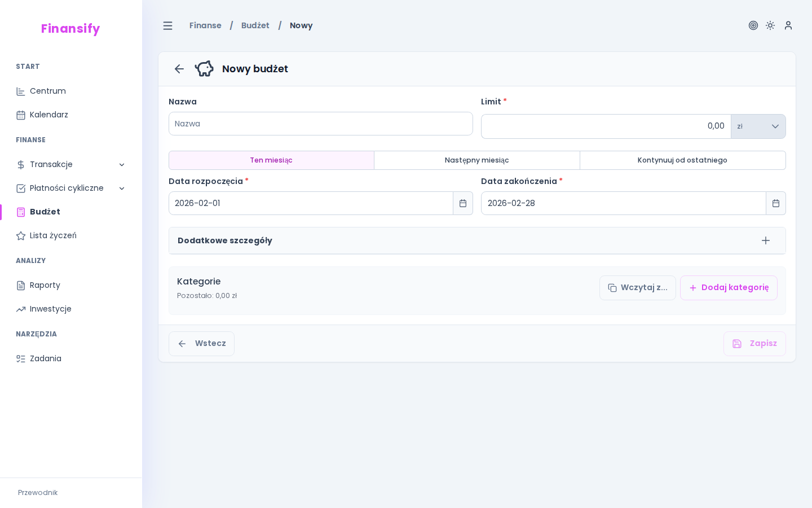The width and height of the screenshot is (812, 508).
Task: Navigate to Budżet breadcrumb link
Action: (255, 26)
